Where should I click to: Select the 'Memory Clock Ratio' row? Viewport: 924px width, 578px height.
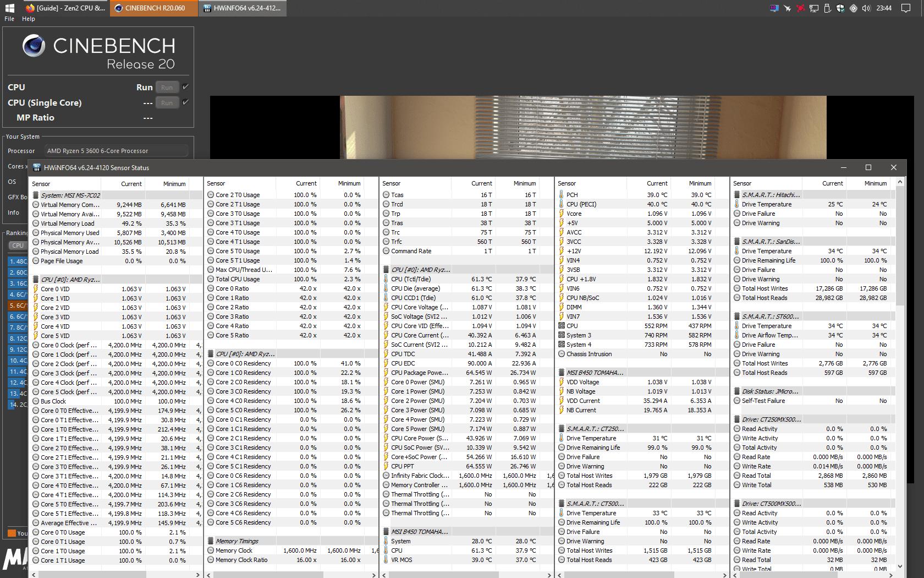(x=291, y=560)
